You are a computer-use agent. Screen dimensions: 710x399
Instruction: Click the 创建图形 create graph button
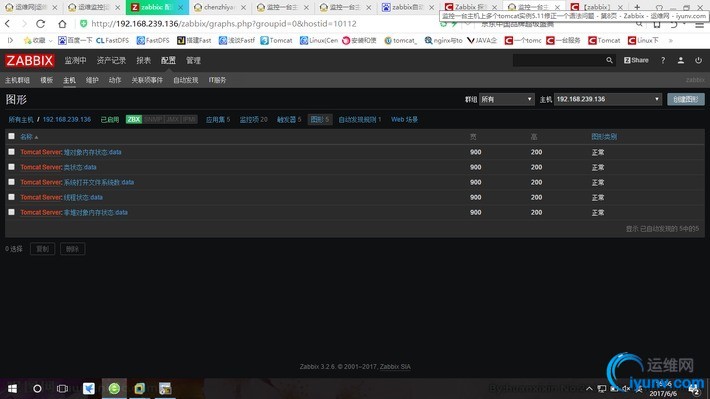pos(686,99)
